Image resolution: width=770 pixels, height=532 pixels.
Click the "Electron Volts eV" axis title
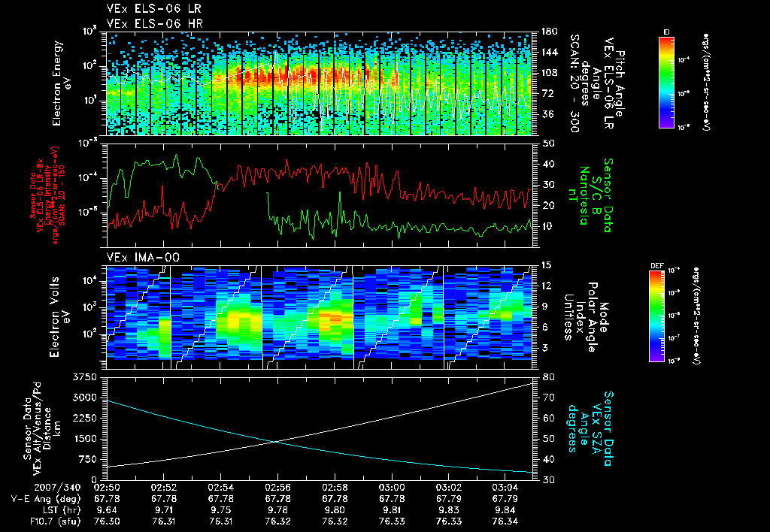[59, 317]
